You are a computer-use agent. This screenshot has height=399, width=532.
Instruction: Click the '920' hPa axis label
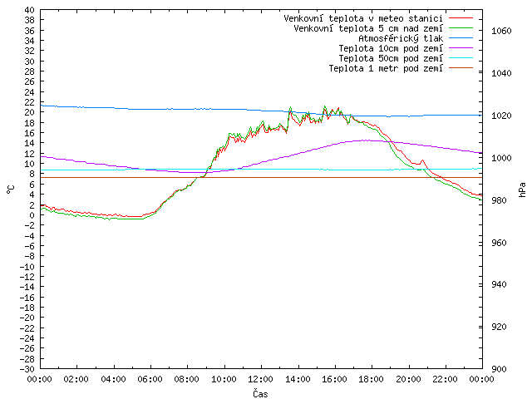click(499, 327)
